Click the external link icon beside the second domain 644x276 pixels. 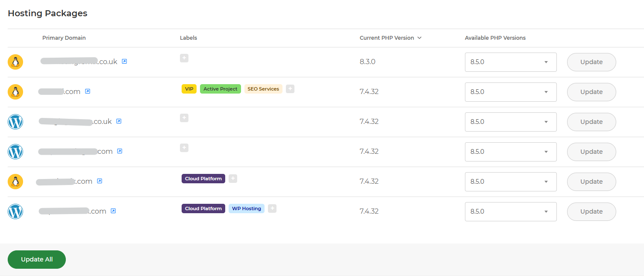tap(88, 91)
